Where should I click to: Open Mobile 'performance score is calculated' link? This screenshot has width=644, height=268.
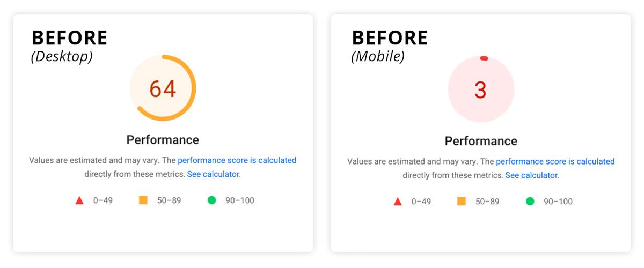(555, 161)
